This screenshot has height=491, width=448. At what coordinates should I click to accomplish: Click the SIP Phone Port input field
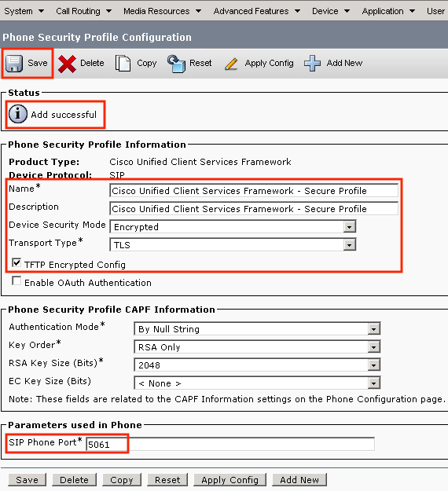point(230,444)
